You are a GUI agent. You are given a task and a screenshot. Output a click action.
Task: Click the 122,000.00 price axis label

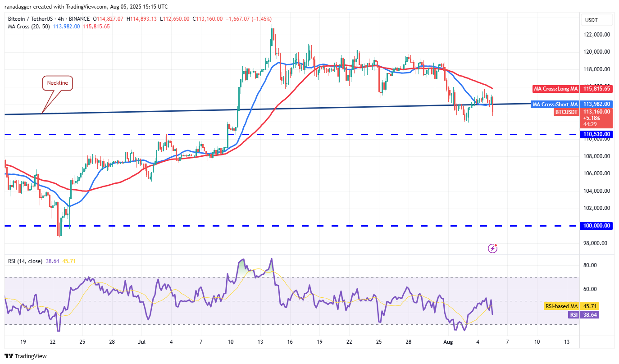pos(597,35)
